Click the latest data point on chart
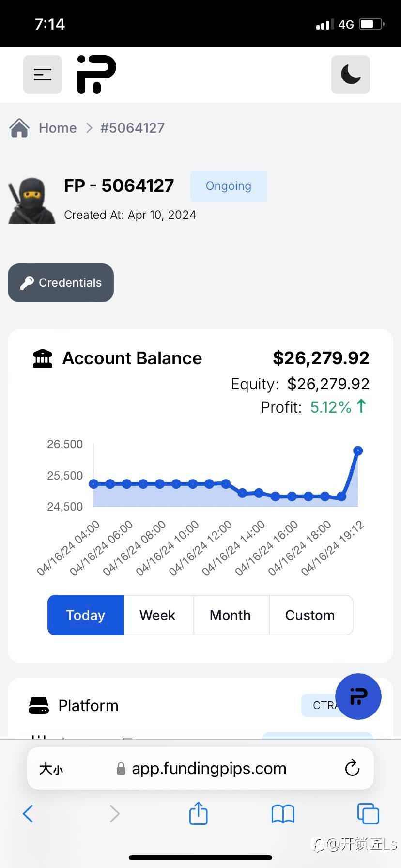This screenshot has width=401, height=868. pos(358,451)
